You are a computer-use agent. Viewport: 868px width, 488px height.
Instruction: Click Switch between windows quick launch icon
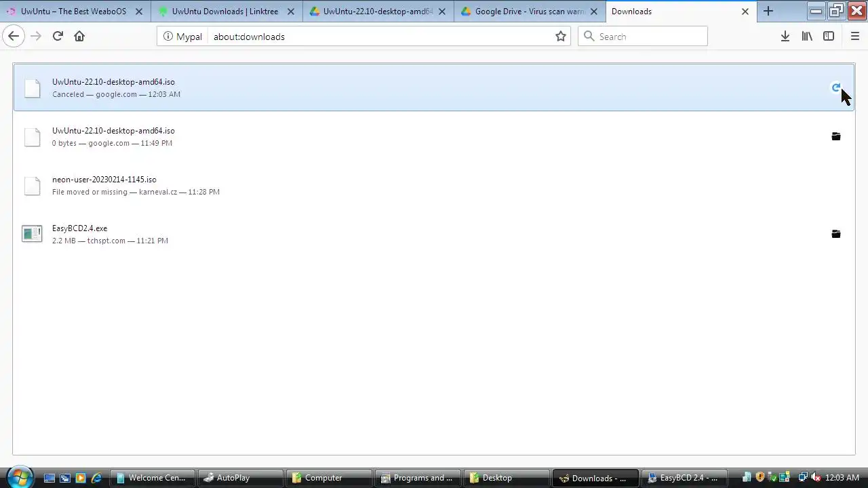click(65, 478)
